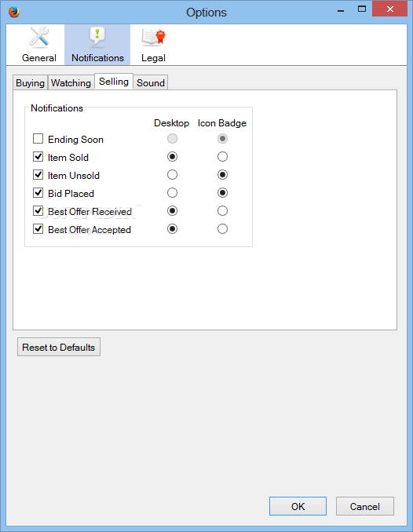This screenshot has height=532, width=413.
Task: Minimize the Options window
Action: pyautogui.click(x=341, y=9)
